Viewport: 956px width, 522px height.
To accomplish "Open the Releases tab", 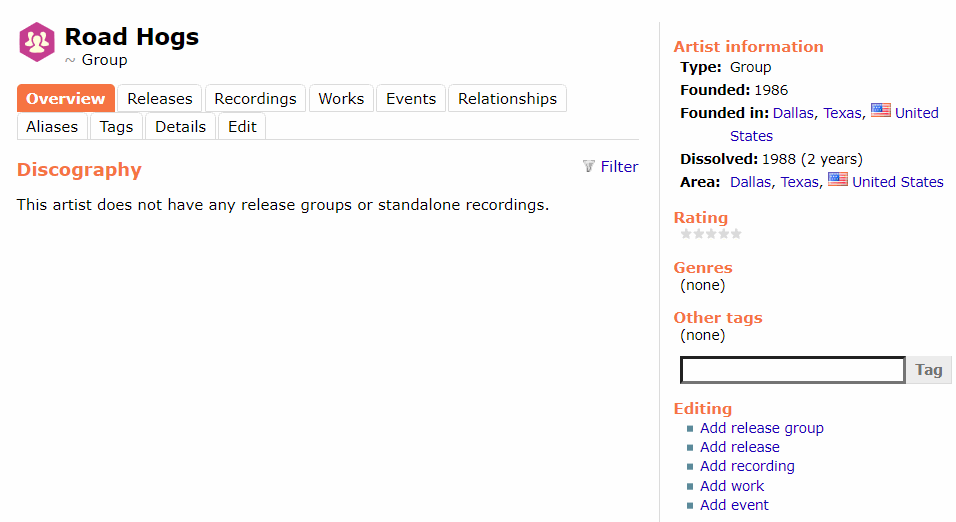I will pos(159,99).
